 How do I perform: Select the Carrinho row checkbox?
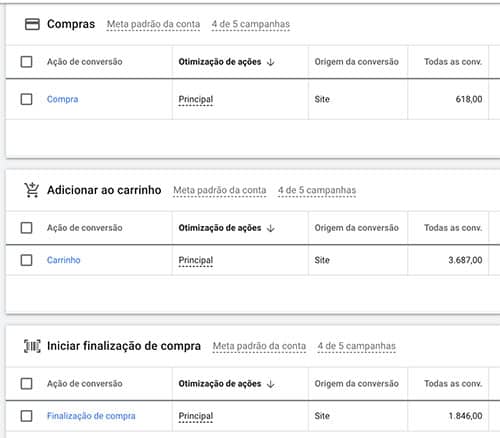click(x=26, y=260)
